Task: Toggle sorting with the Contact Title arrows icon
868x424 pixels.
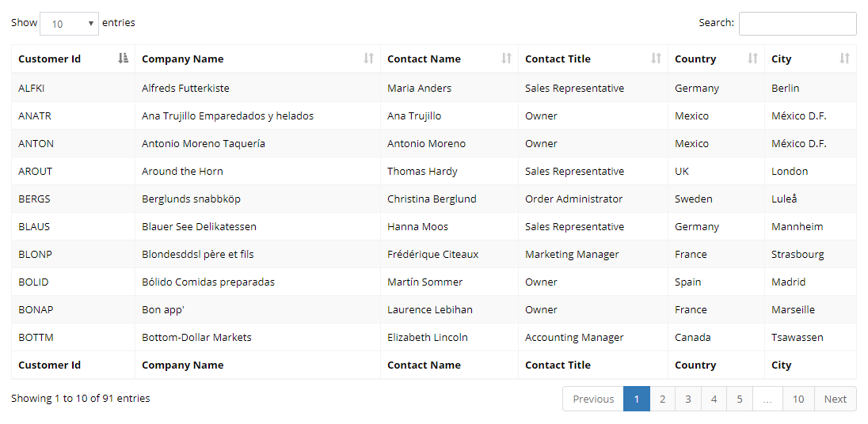Action: 656,59
